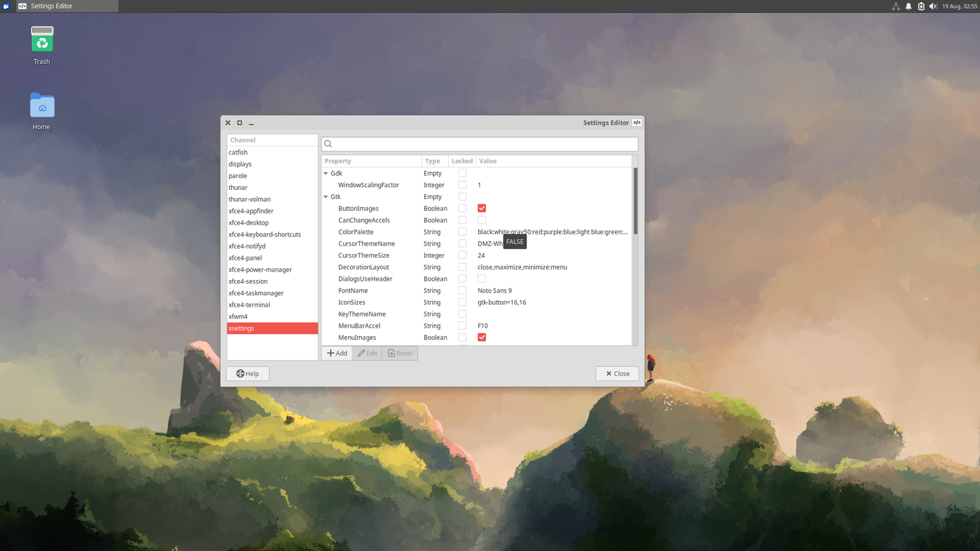Screen dimensions: 980x551
Task: Click the search magnifier icon
Action: coord(329,144)
